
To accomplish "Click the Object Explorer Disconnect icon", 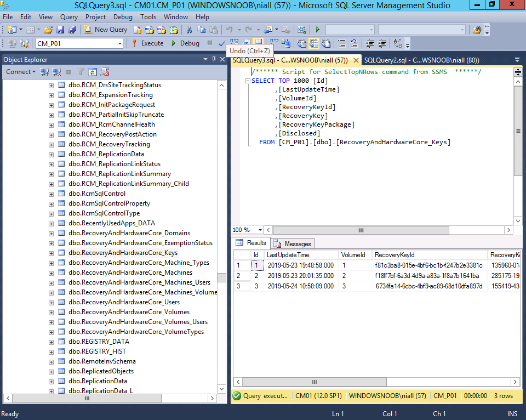I will (56, 72).
